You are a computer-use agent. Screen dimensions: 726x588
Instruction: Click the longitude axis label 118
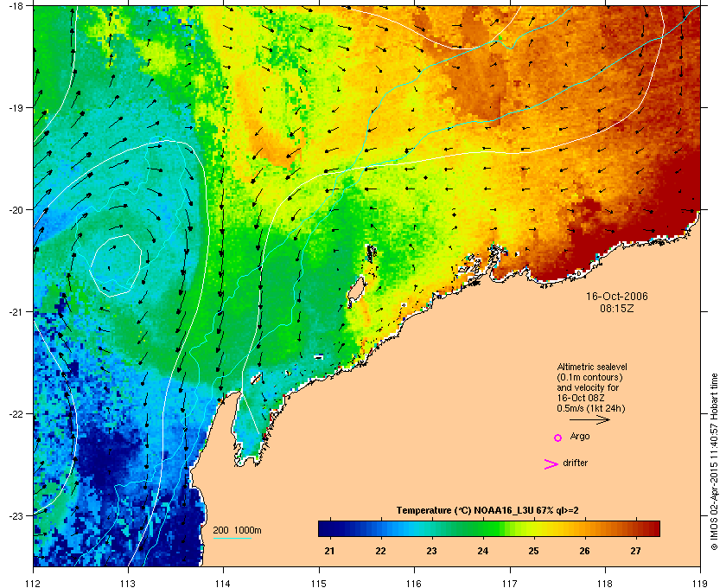tap(605, 584)
